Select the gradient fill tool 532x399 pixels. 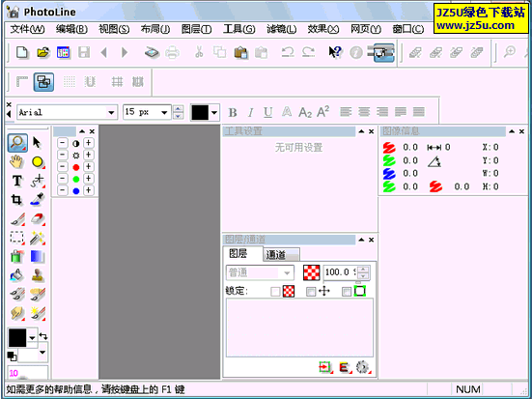coord(38,256)
